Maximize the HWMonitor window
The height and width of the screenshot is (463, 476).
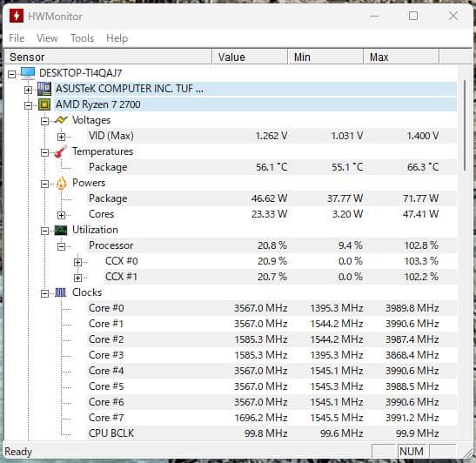[x=413, y=16]
